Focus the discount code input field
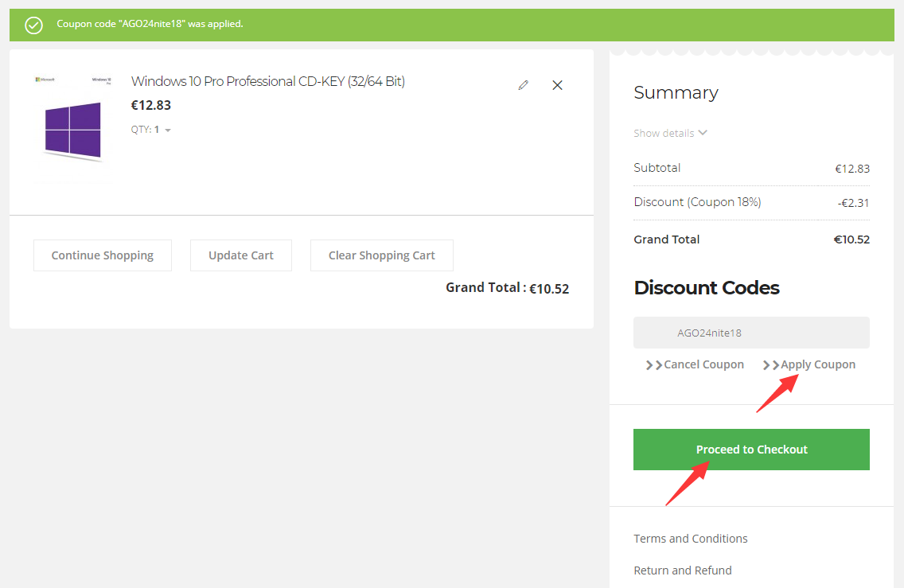The height and width of the screenshot is (588, 904). tap(751, 333)
